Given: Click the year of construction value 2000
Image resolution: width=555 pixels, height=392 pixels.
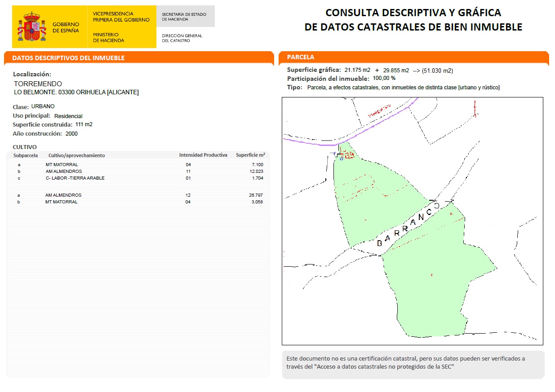Looking at the screenshot, I should click(x=71, y=134).
